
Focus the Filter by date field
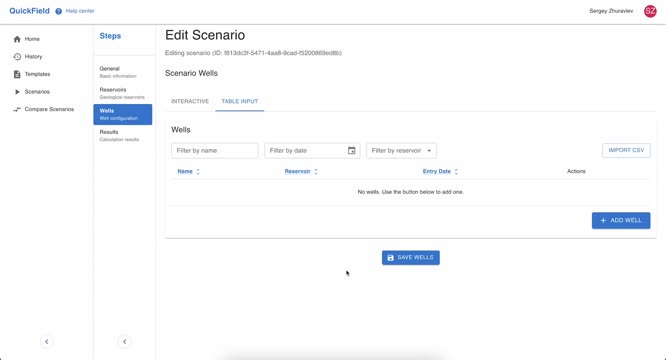pyautogui.click(x=312, y=151)
